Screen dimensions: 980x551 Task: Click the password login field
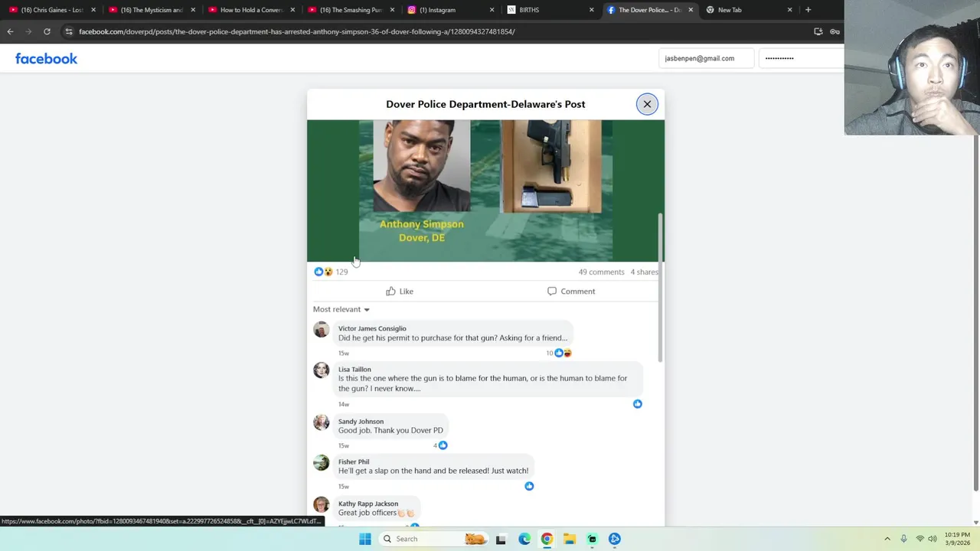point(801,58)
